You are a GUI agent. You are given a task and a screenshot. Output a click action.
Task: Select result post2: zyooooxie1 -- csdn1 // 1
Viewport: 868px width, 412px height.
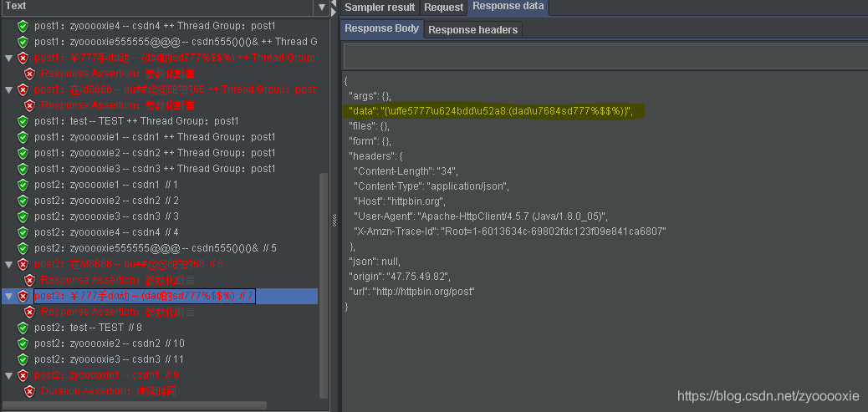[x=106, y=185]
